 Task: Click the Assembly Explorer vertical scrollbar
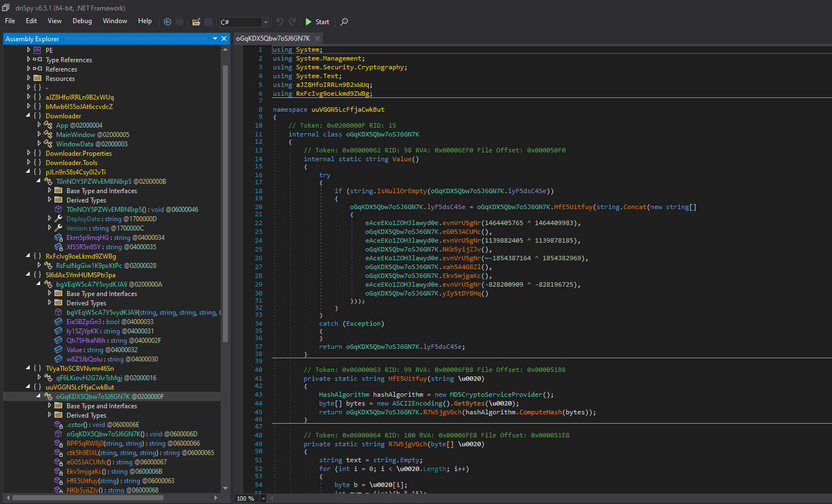click(225, 204)
